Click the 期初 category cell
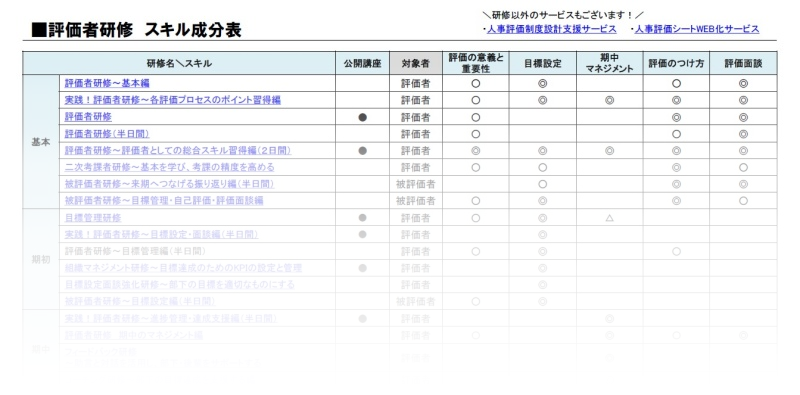The width and height of the screenshot is (800, 395). coord(41,259)
